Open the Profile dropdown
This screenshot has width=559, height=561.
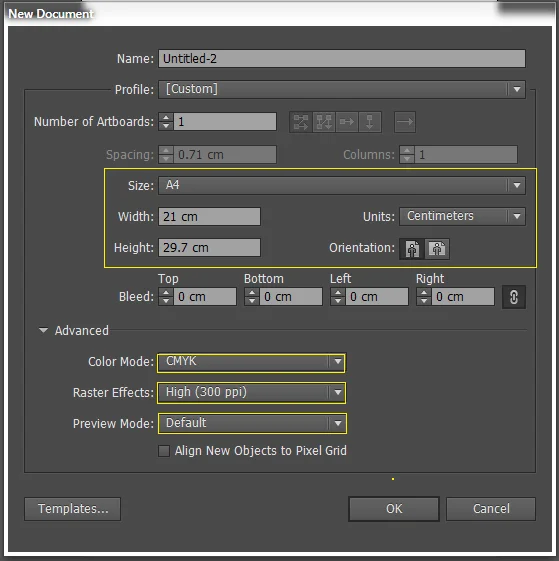pos(342,89)
